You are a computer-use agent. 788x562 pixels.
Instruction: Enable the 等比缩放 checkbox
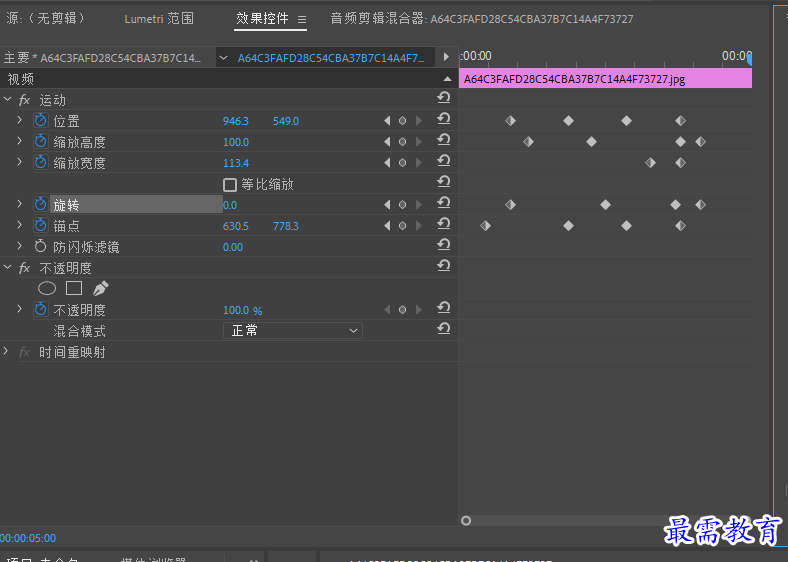(x=230, y=184)
